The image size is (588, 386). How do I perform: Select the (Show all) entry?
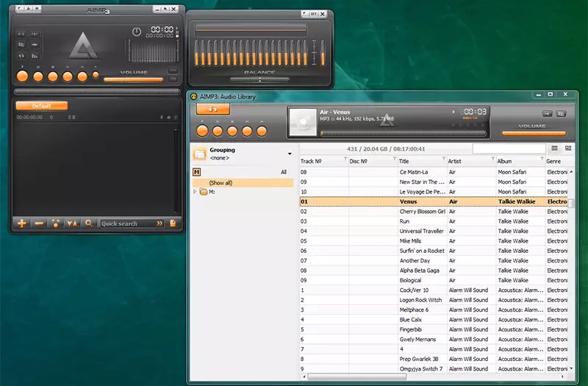(x=243, y=183)
